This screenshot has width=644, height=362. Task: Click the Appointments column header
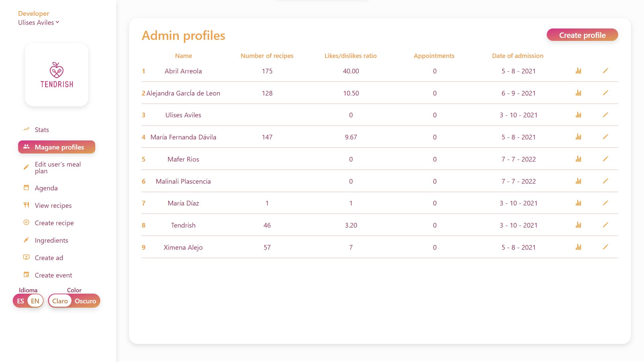click(434, 56)
